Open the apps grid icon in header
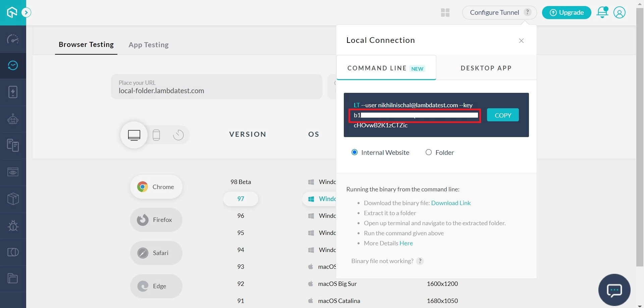The width and height of the screenshot is (644, 308). click(445, 13)
